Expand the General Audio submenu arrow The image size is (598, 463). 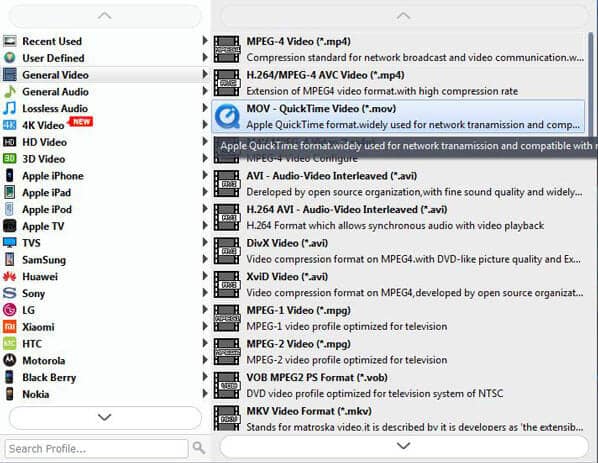(x=205, y=91)
